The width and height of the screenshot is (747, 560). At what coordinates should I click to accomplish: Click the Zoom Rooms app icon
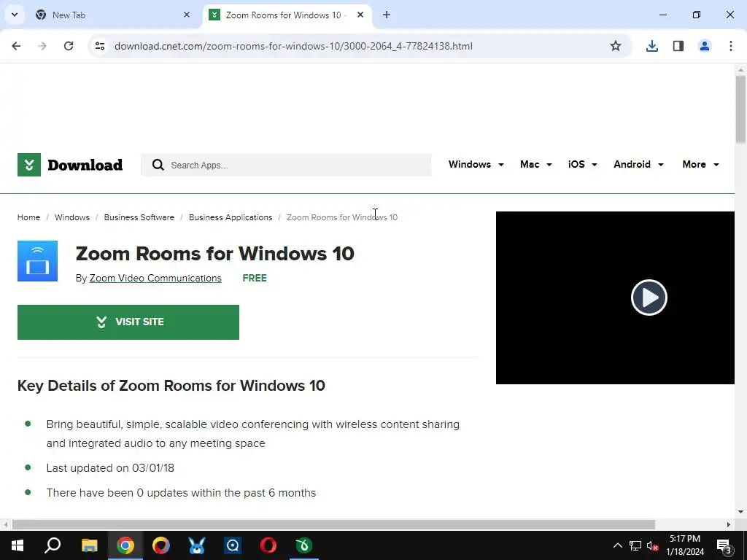tap(38, 261)
